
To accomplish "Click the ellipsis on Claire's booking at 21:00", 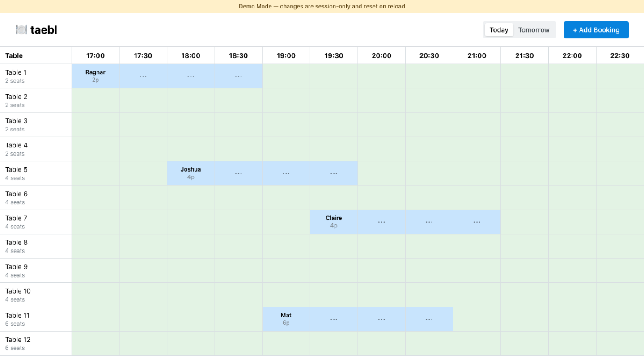I will [477, 222].
